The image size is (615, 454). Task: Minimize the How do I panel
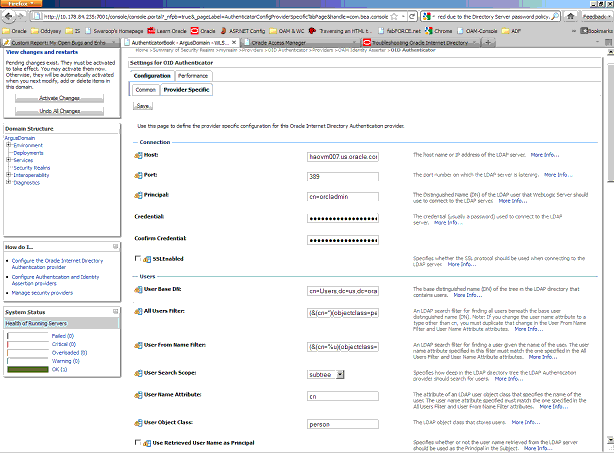pos(115,247)
